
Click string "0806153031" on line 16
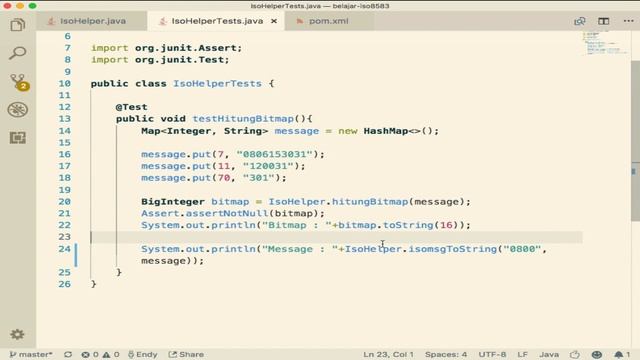pyautogui.click(x=275, y=154)
